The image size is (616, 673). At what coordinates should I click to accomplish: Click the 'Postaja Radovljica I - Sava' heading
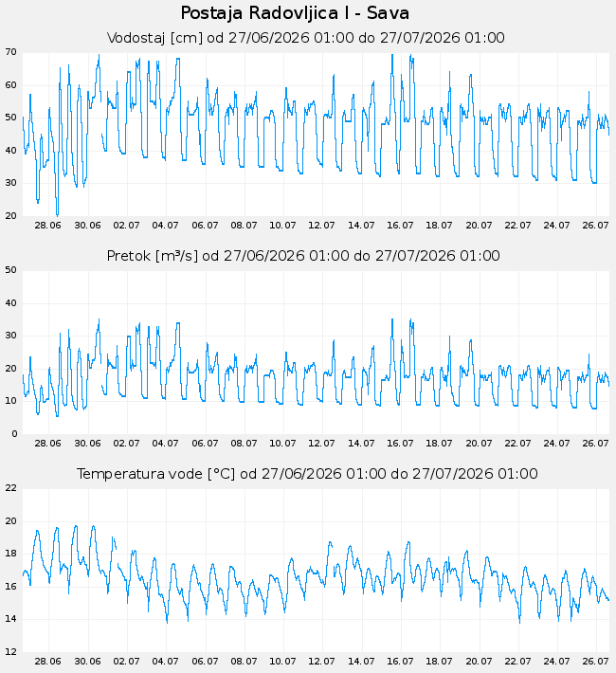(295, 13)
